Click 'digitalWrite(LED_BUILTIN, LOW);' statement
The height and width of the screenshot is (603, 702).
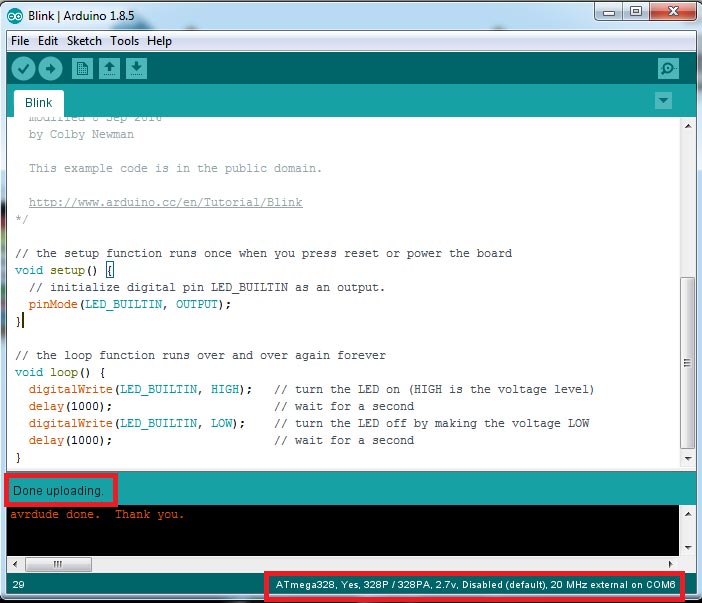137,423
